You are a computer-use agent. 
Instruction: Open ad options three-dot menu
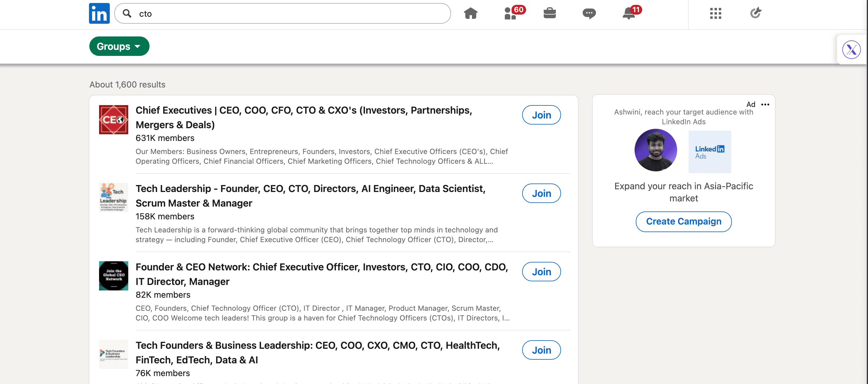[x=765, y=105]
